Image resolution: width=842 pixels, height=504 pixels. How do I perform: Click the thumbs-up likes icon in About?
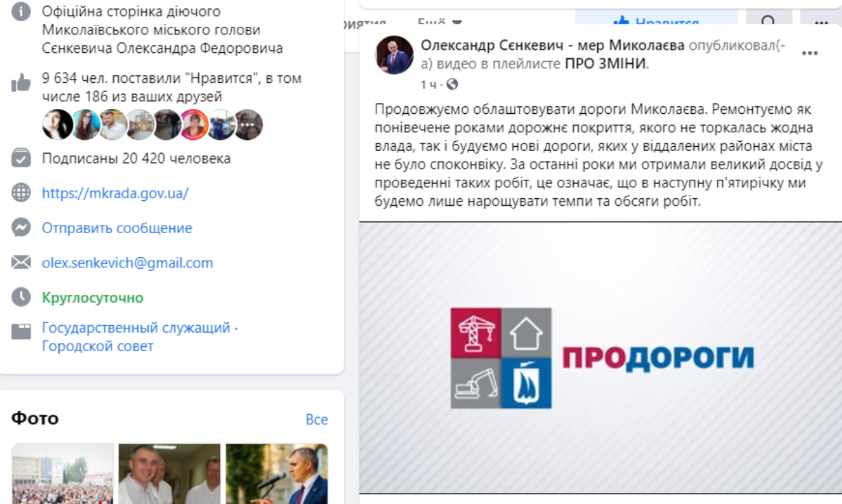point(21,84)
